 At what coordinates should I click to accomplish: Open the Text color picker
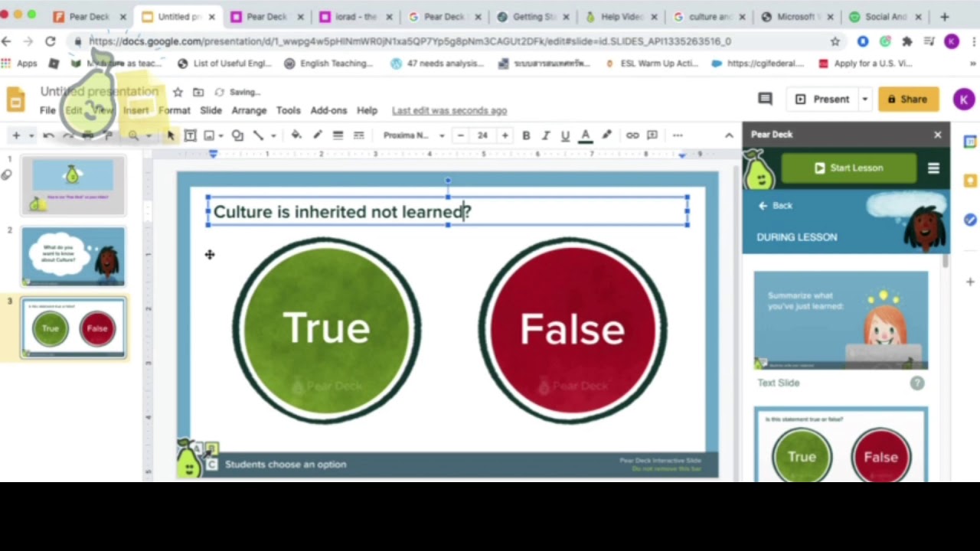click(x=586, y=135)
